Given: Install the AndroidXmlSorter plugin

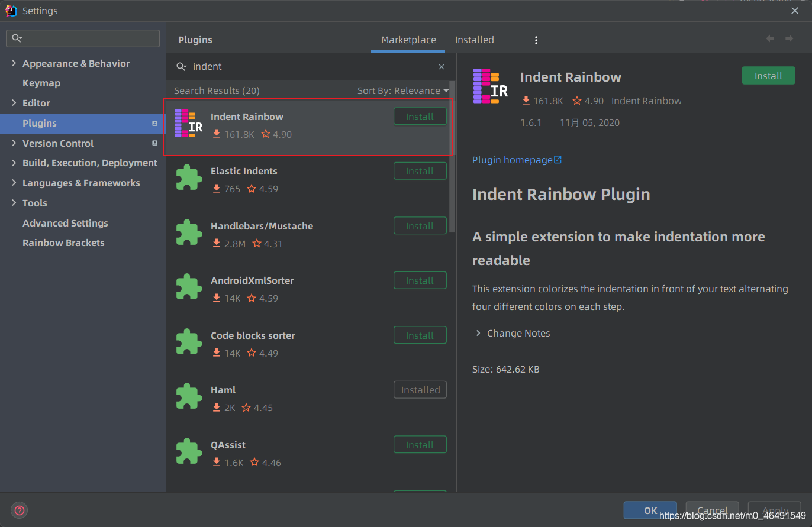Looking at the screenshot, I should (420, 280).
